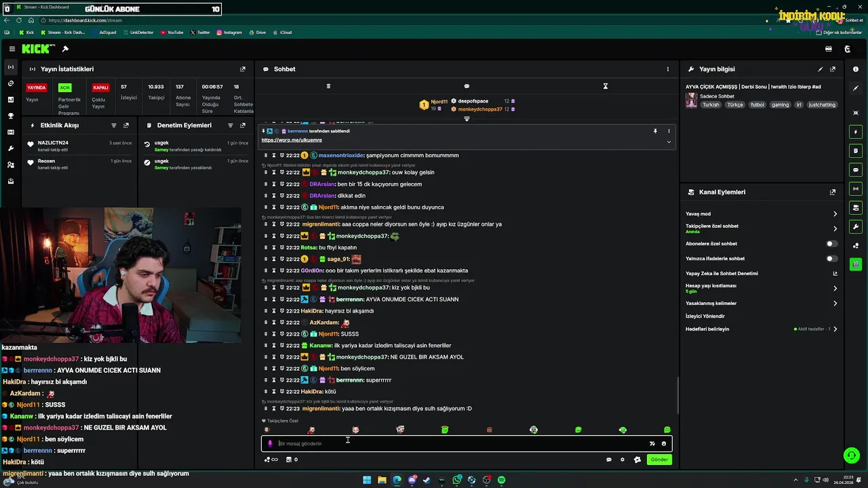868x488 pixels.
Task: Open the wrench settings icon in the left sidebar
Action: coord(10,148)
